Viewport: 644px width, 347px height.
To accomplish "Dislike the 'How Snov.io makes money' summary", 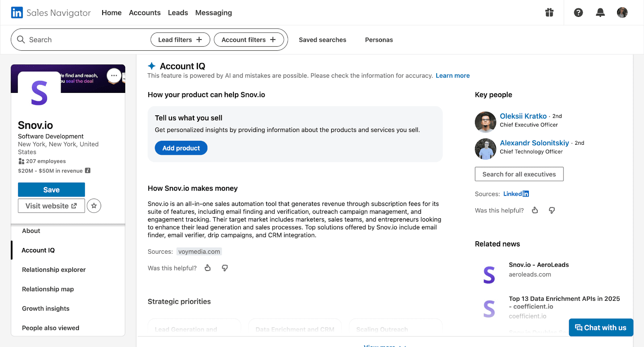I will tap(225, 268).
